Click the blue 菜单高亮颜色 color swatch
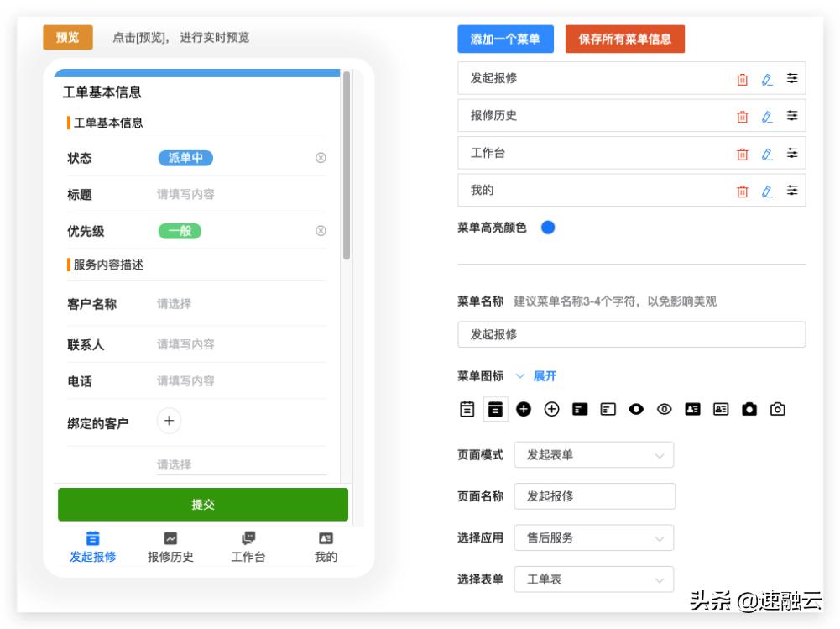Image resolution: width=840 pixels, height=629 pixels. pyautogui.click(x=548, y=226)
